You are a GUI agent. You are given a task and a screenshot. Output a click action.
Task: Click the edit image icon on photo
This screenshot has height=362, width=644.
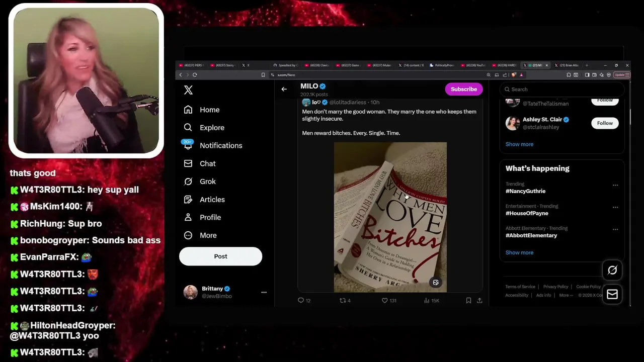click(x=436, y=283)
